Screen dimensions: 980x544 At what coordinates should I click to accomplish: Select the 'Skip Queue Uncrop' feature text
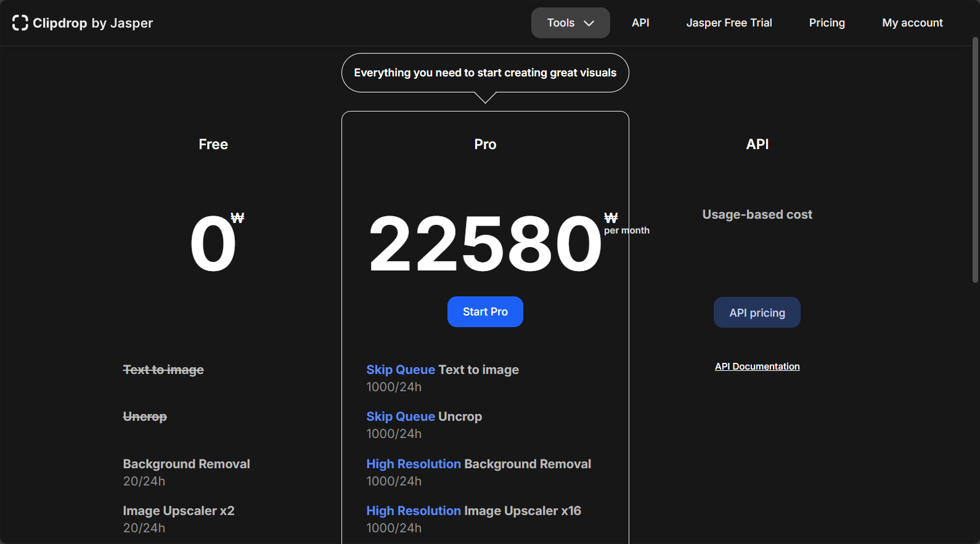424,416
